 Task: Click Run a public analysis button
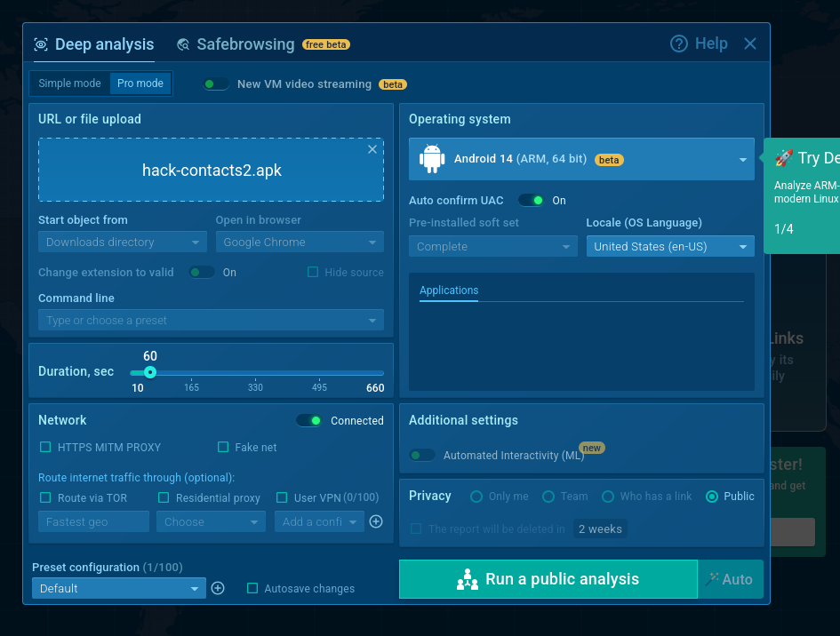pos(548,579)
